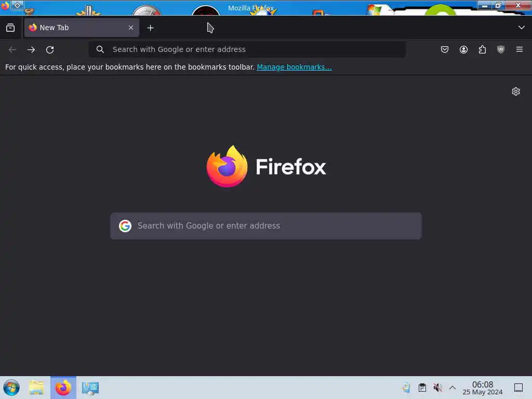Open Firefox View from the tab bar icon
The height and width of the screenshot is (399, 532).
10,28
